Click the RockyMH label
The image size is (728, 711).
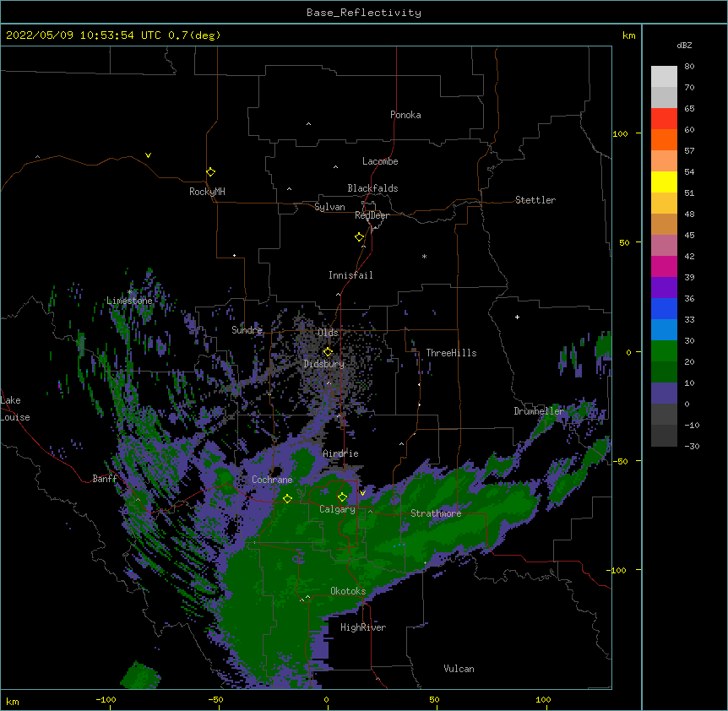click(207, 192)
